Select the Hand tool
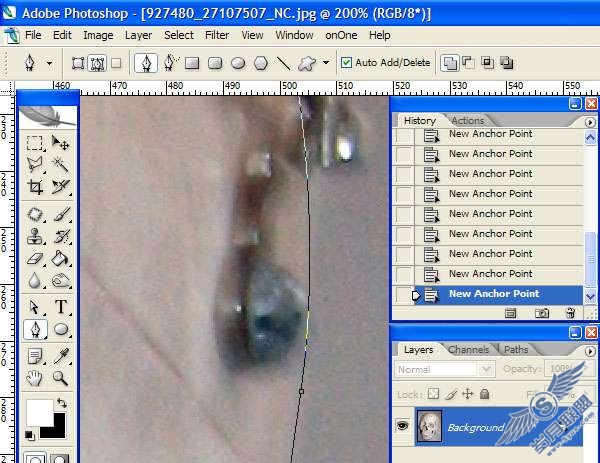Image resolution: width=600 pixels, height=463 pixels. tap(35, 378)
